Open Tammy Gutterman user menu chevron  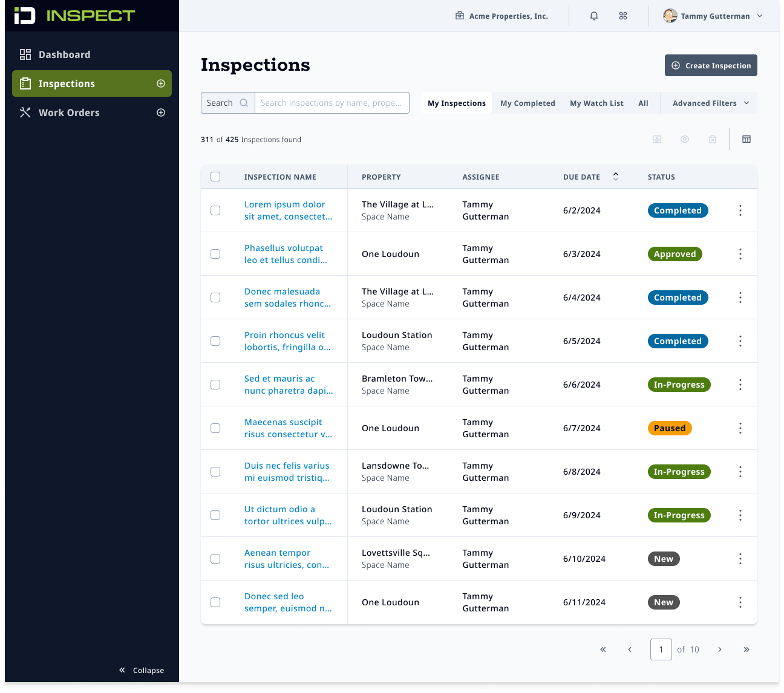coord(760,16)
